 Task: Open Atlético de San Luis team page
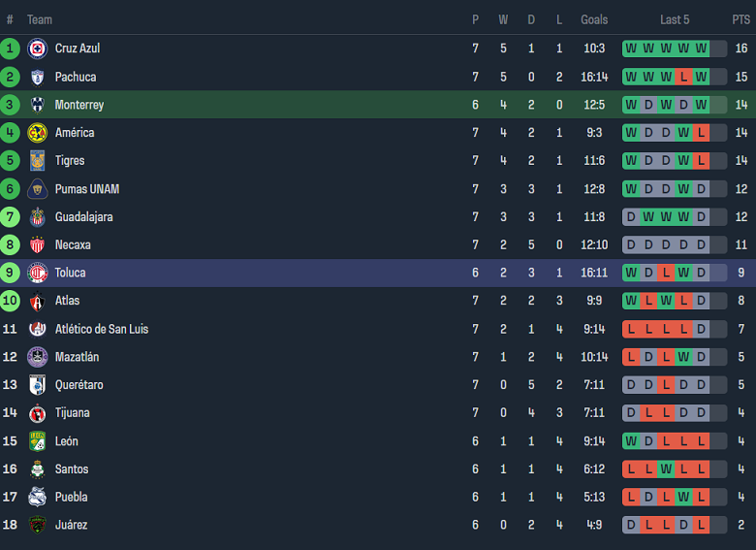pos(101,329)
